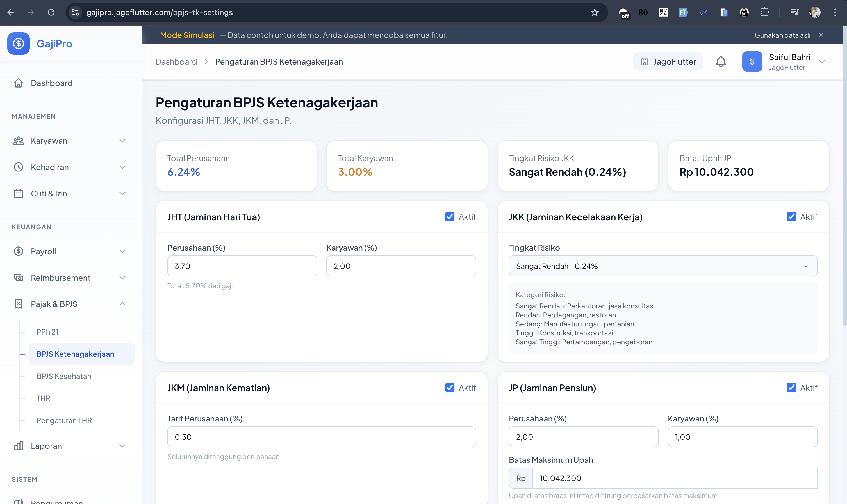Open the user account dropdown chevron

821,61
